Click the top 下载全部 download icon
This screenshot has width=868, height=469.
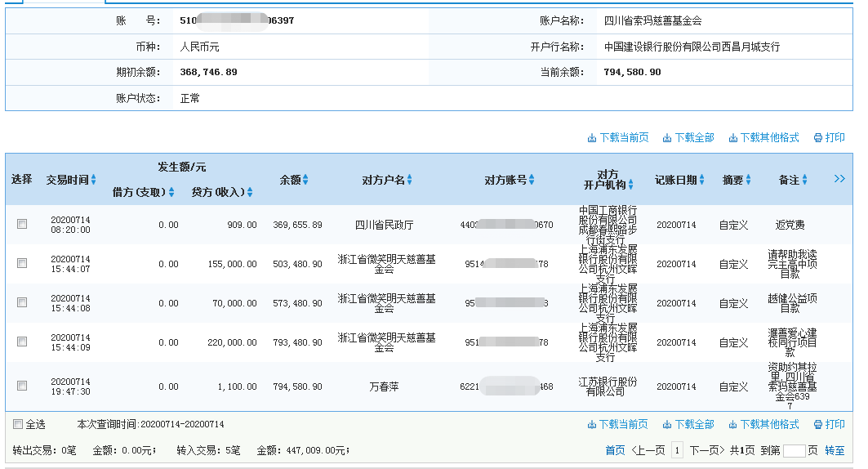[667, 138]
